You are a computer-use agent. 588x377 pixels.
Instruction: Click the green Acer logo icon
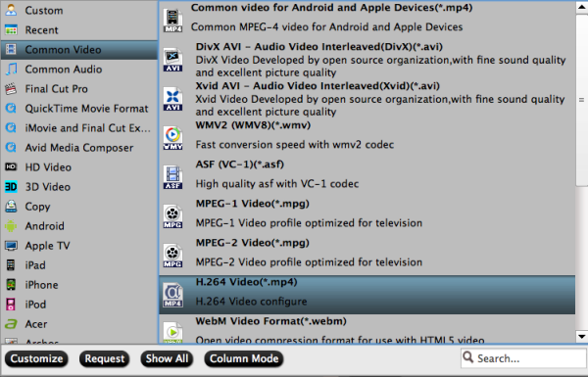11,324
